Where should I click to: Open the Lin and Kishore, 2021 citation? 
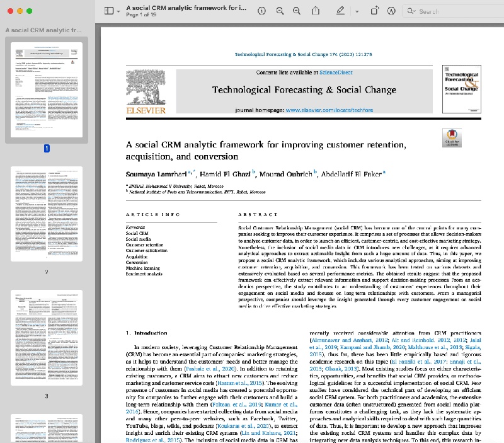[x=269, y=433]
